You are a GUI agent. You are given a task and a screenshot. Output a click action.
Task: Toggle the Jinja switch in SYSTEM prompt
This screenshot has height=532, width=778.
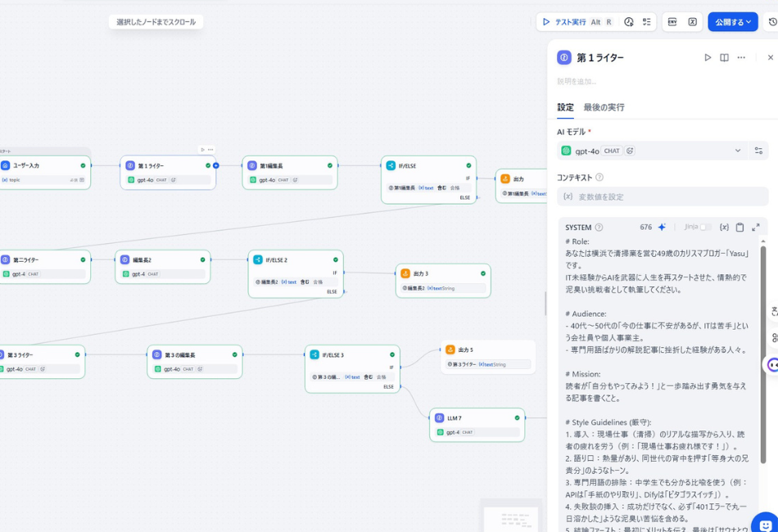(704, 228)
